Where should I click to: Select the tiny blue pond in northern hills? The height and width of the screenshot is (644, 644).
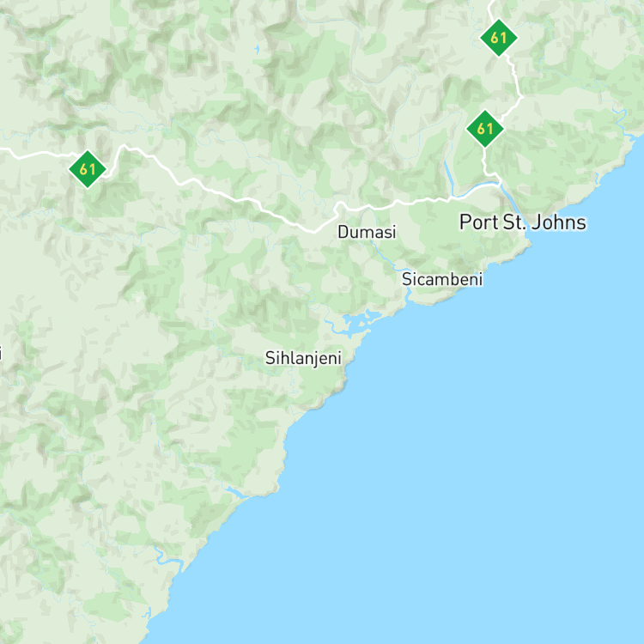tap(257, 50)
